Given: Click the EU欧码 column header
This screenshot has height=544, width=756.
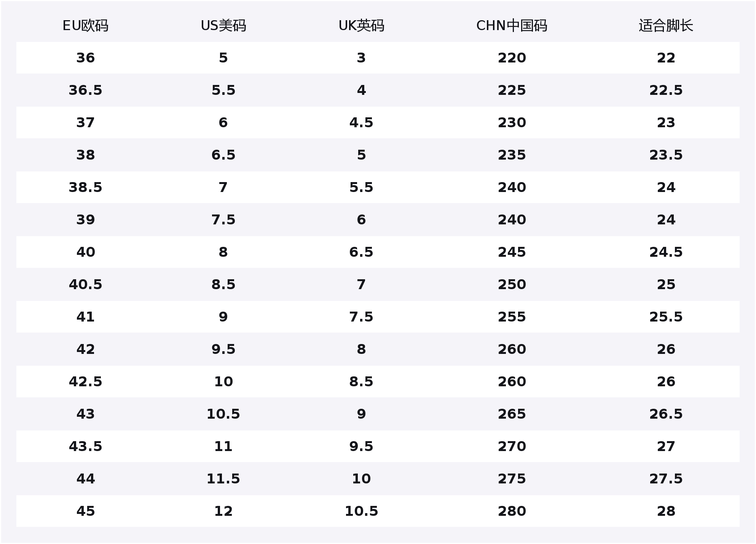Looking at the screenshot, I should (85, 26).
